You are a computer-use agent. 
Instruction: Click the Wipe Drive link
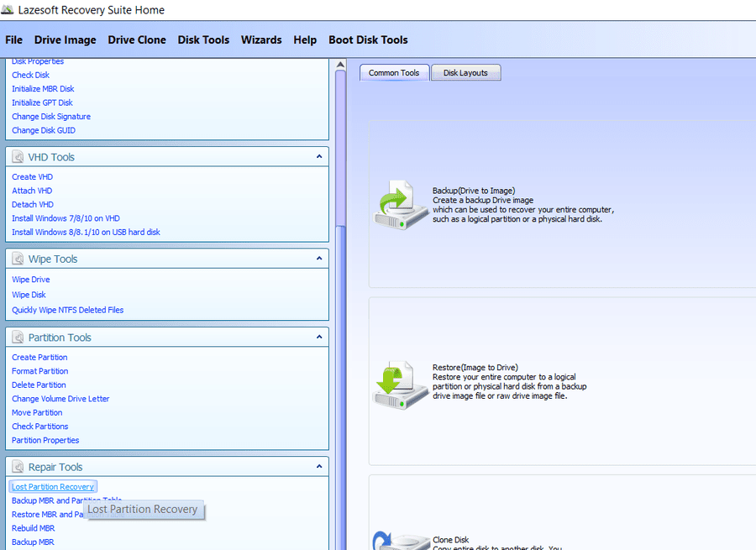pyautogui.click(x=31, y=280)
